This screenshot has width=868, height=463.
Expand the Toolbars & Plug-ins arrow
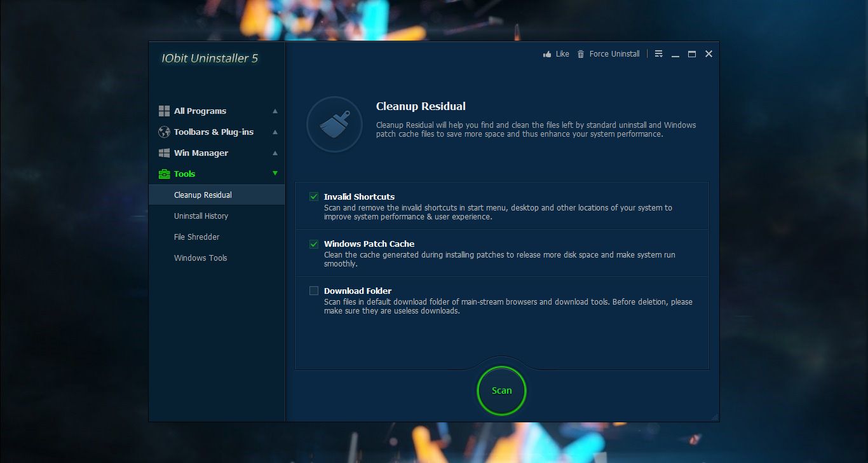tap(275, 132)
